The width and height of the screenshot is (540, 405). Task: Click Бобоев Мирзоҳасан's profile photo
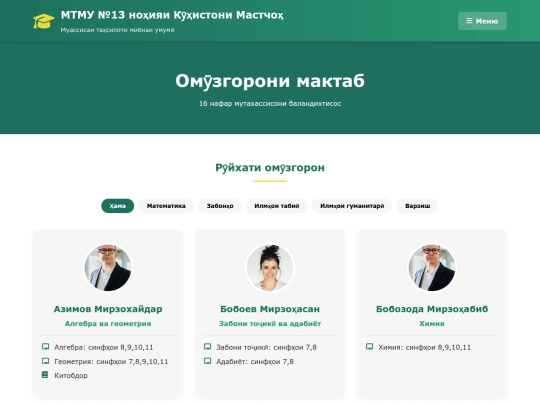point(270,268)
